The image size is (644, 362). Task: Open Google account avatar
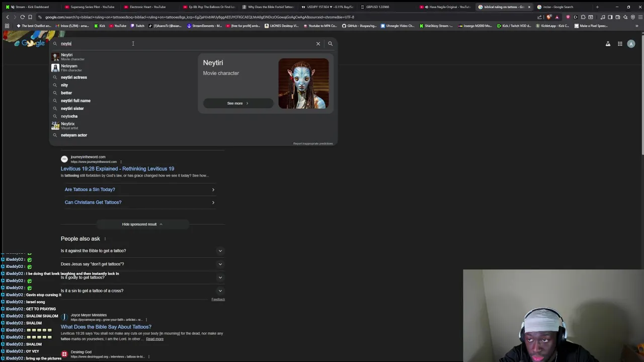(631, 44)
